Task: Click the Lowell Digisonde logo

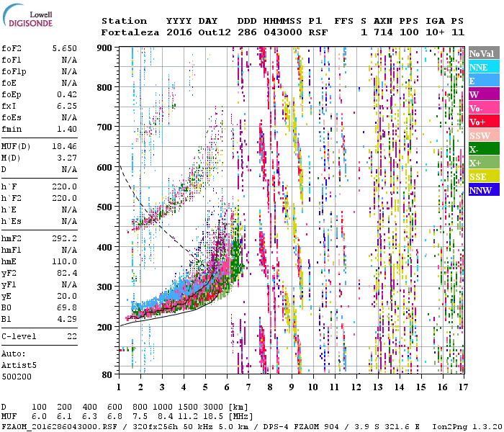Action: [x=27, y=16]
